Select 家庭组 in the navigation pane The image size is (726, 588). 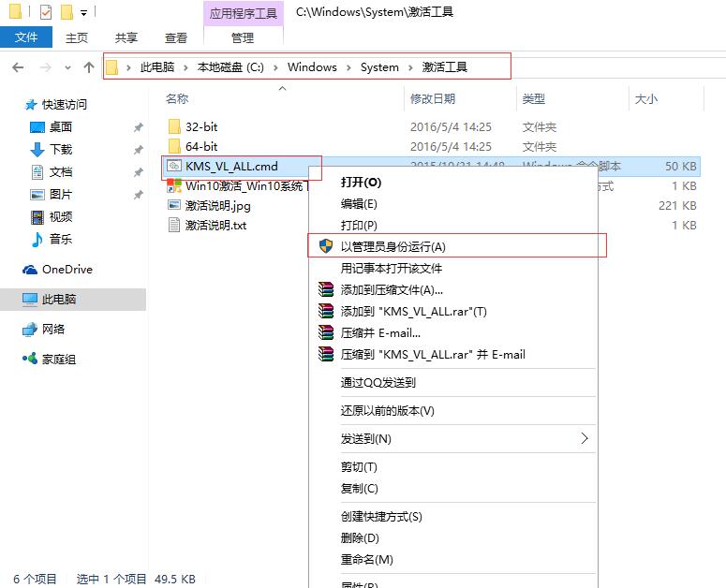pyautogui.click(x=58, y=360)
